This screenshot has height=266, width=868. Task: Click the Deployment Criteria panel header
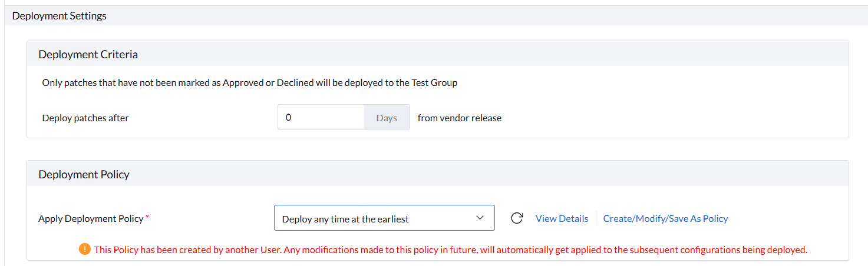click(88, 54)
